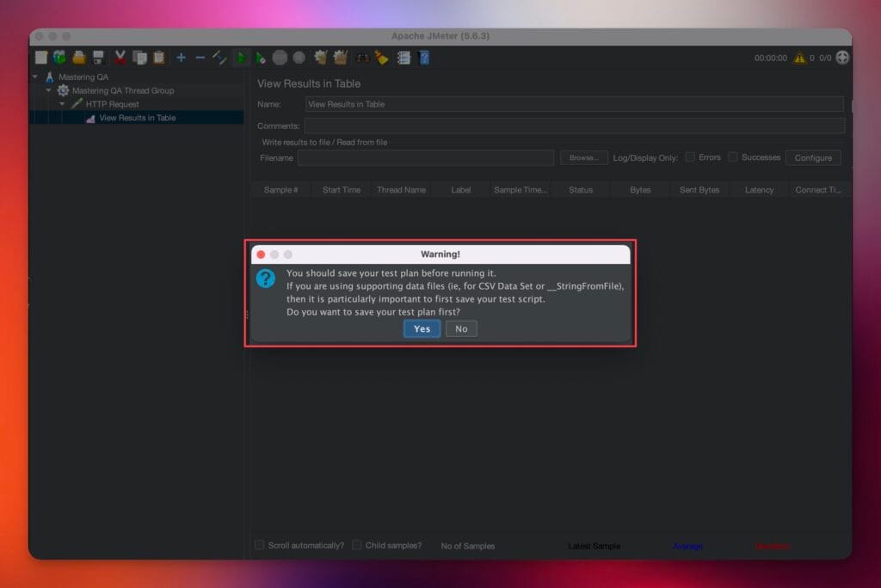Click the Bytes column header
Viewport: 881px width, 588px height.
click(x=640, y=190)
